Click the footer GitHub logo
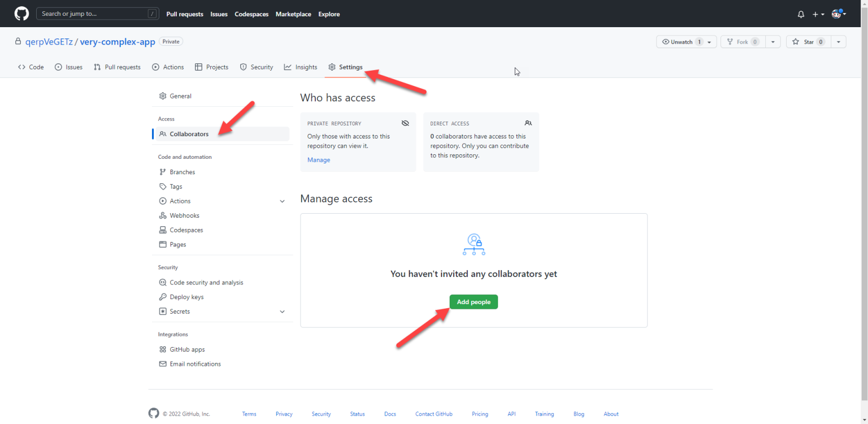 [x=154, y=413]
